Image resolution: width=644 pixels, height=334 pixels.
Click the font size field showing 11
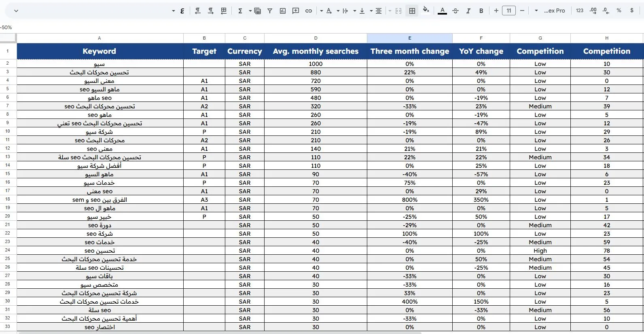tap(508, 11)
